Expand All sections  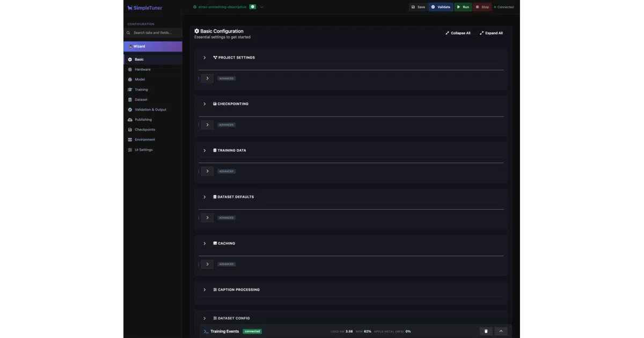tap(492, 33)
